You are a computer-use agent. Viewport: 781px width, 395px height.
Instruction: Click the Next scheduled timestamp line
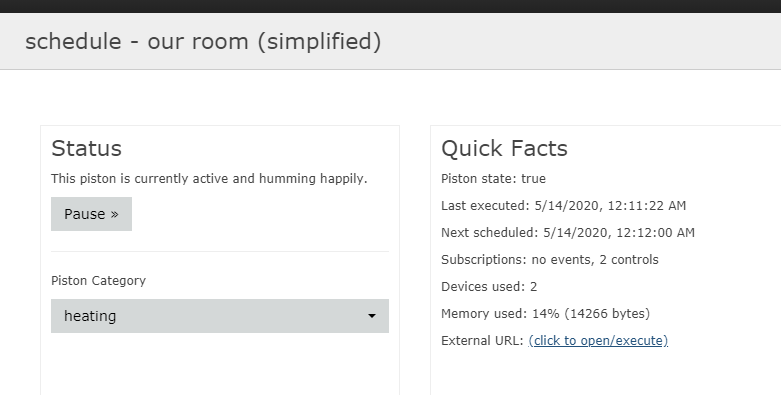point(568,233)
